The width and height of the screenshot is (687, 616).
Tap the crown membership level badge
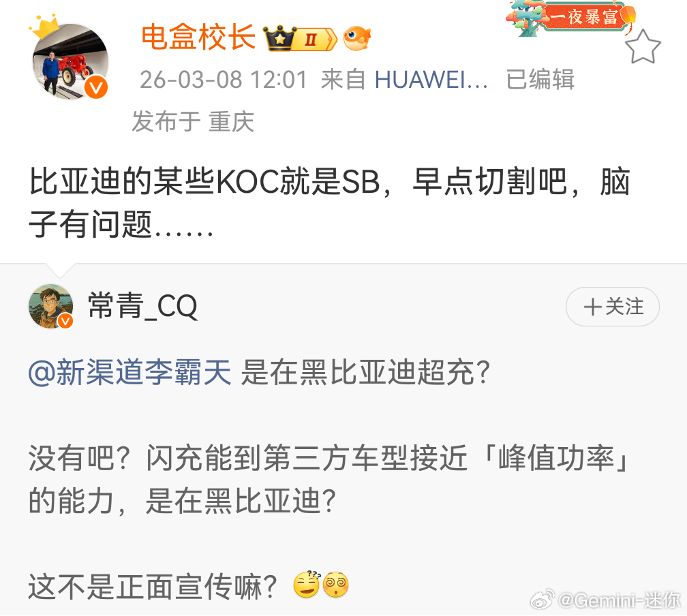(x=300, y=38)
